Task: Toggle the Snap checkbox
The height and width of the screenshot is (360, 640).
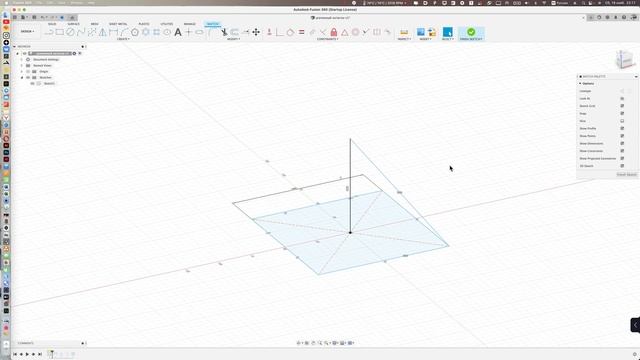Action: tap(622, 113)
